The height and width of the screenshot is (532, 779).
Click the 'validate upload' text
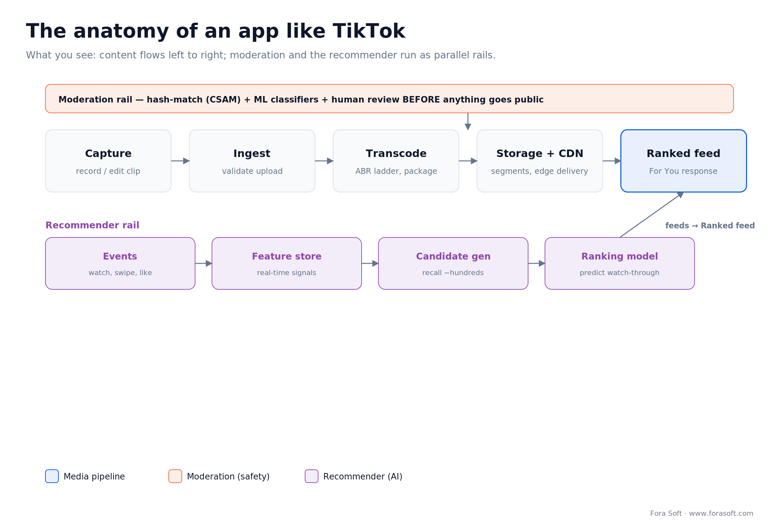[252, 171]
